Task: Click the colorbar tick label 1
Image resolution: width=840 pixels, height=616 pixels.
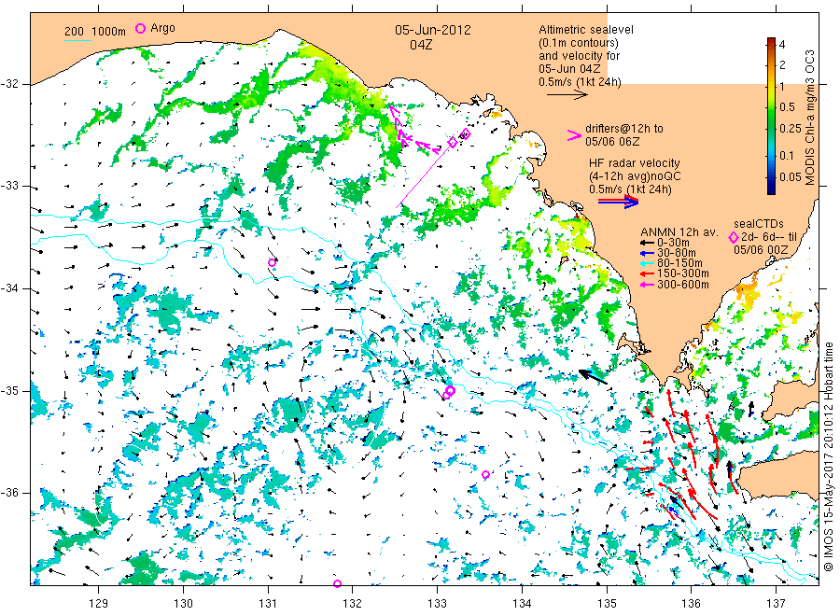Action: tap(781, 86)
